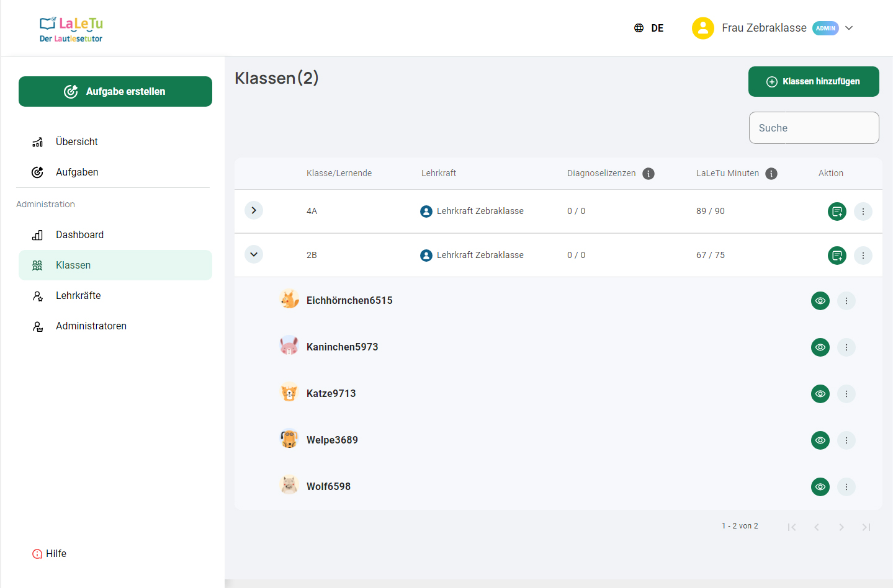This screenshot has height=588, width=893.
Task: Click the eye icon for Kaninchen5973
Action: click(820, 347)
